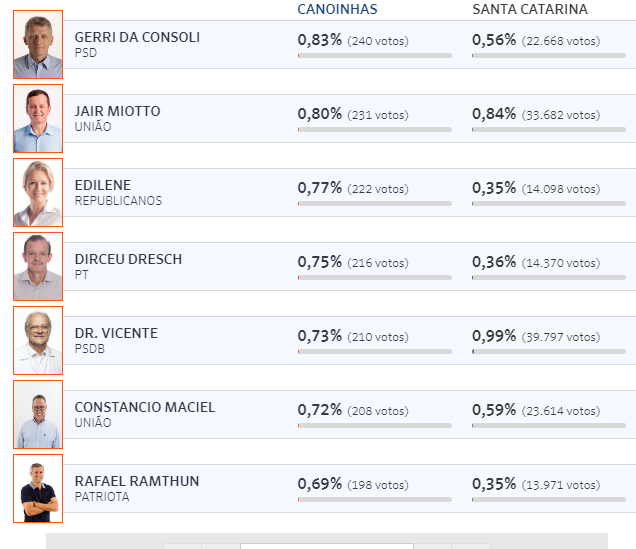Click the RAFAEL RAMTHUN name
636x549 pixels.
(x=137, y=481)
